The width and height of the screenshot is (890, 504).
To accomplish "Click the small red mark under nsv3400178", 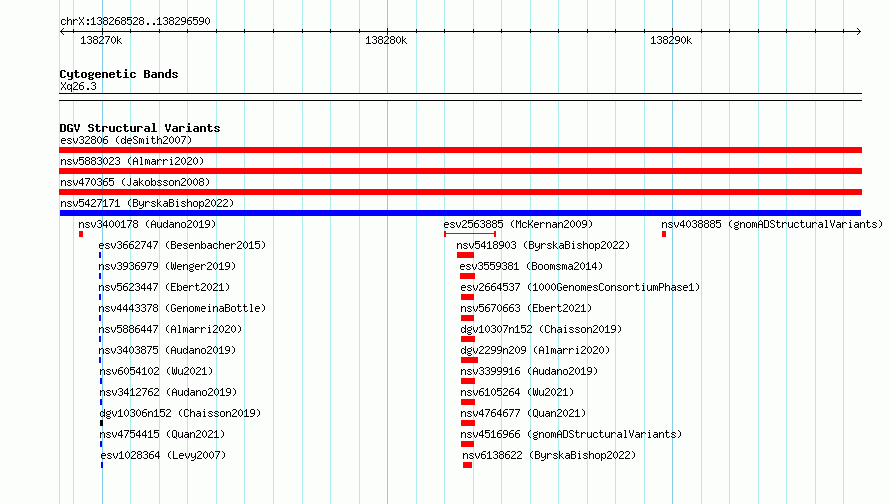I will (81, 234).
